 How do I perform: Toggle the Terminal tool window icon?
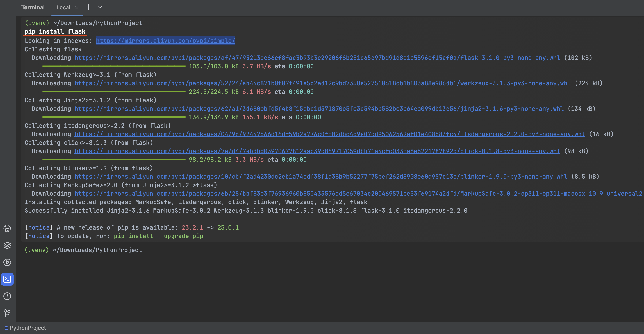pyautogui.click(x=7, y=279)
